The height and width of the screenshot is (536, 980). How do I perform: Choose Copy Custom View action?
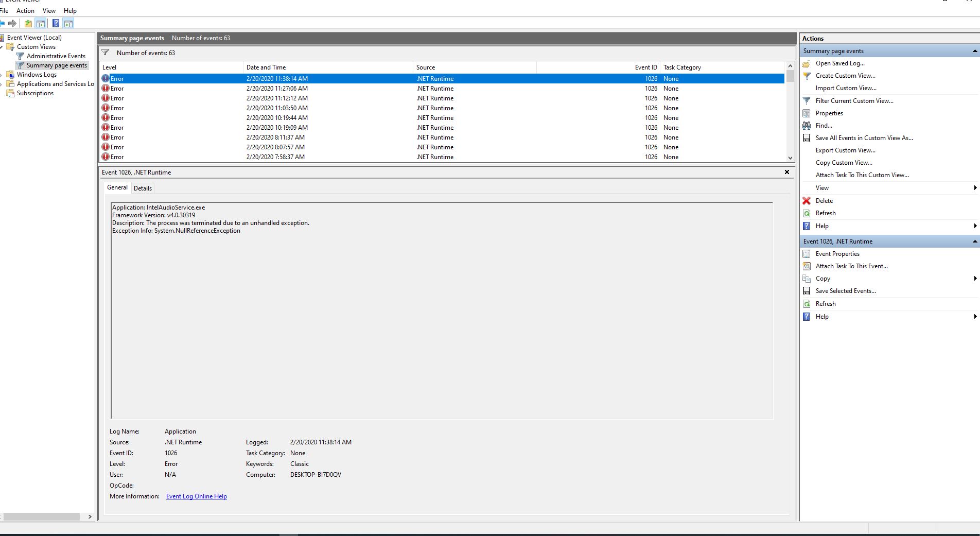pyautogui.click(x=844, y=163)
